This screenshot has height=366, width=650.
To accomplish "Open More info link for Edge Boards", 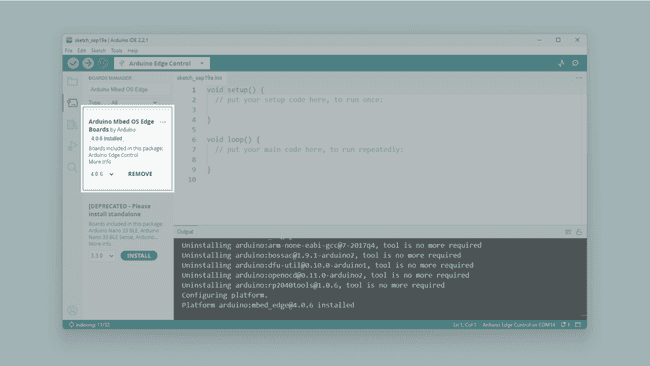I will 99,162.
